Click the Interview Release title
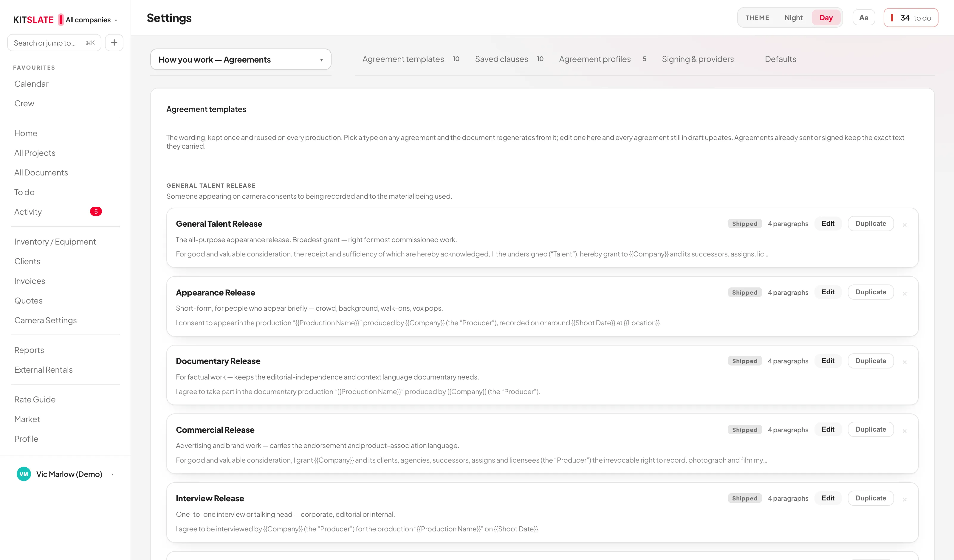This screenshot has height=560, width=954. point(210,498)
